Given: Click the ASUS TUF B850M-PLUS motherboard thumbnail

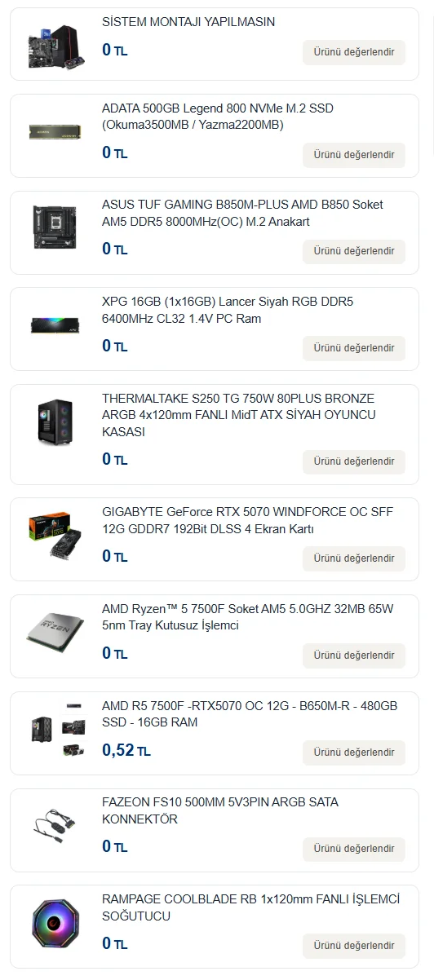Looking at the screenshot, I should pos(56,227).
